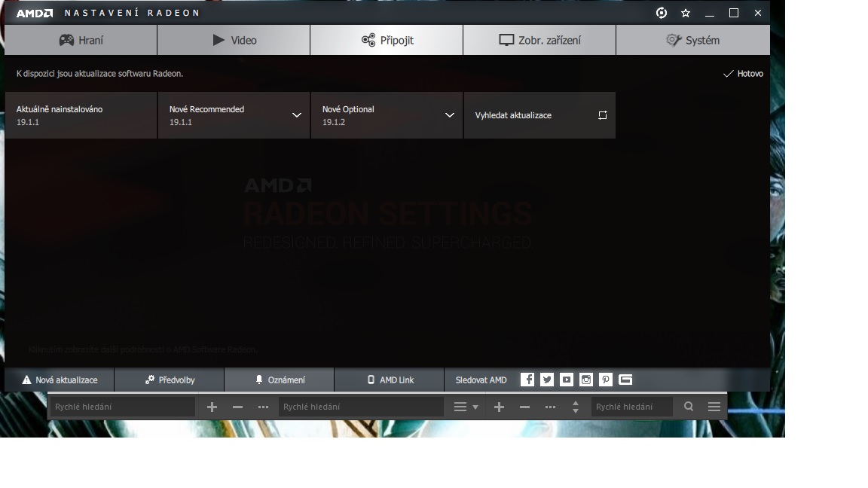This screenshot has width=868, height=488.
Task: Select the Připojit tab
Action: pyautogui.click(x=387, y=41)
